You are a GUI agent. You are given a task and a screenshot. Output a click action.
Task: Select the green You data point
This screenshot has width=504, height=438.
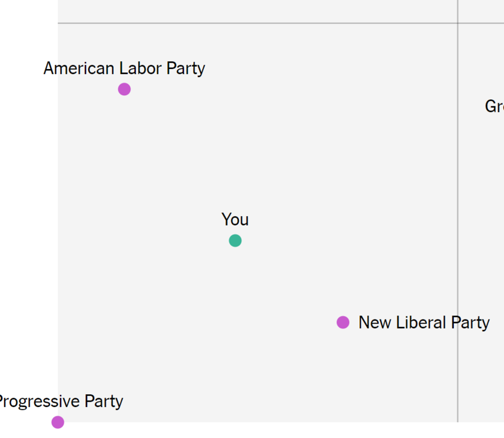pos(235,241)
